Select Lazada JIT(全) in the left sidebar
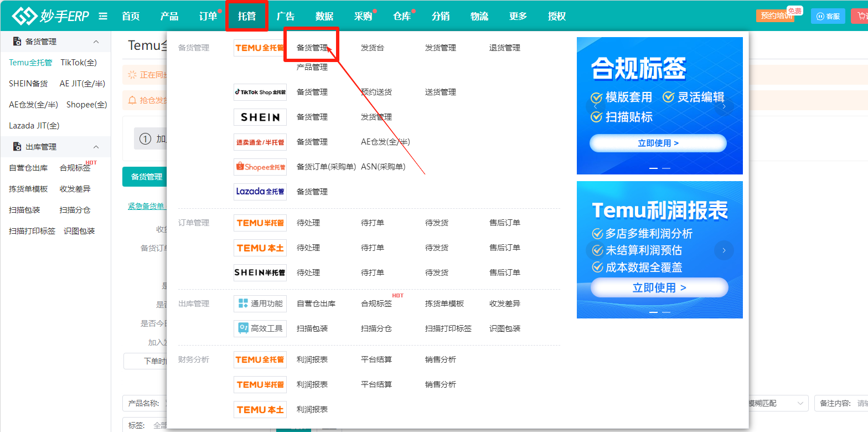 click(x=34, y=126)
